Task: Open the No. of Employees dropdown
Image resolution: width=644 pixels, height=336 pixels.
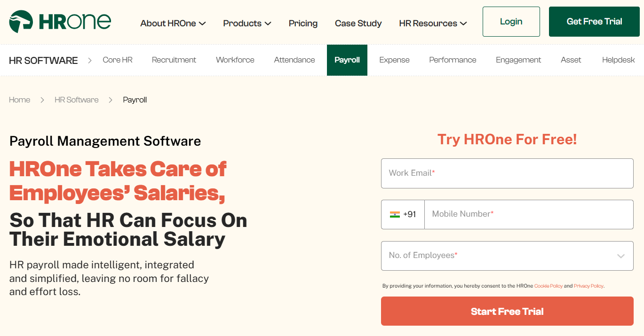Action: pyautogui.click(x=507, y=256)
